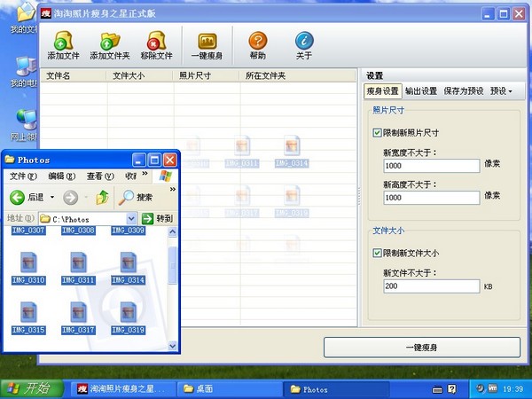Toggle the 限制新照片尺寸 checkbox

(378, 133)
